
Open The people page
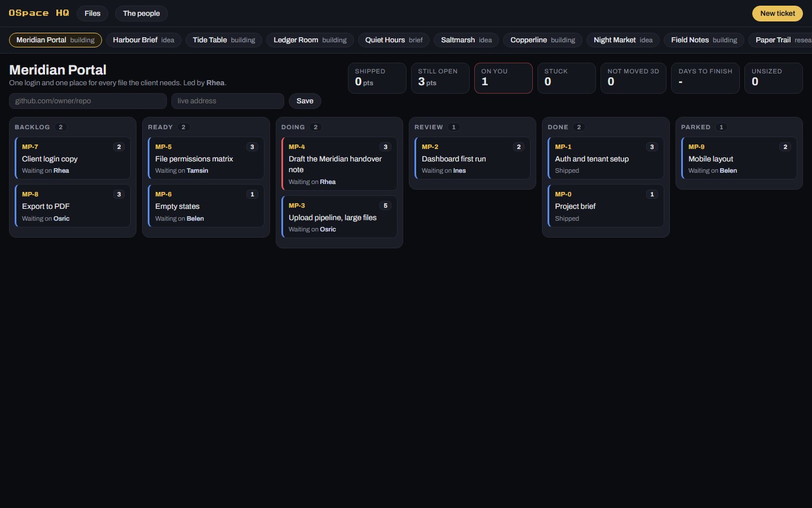pos(141,13)
